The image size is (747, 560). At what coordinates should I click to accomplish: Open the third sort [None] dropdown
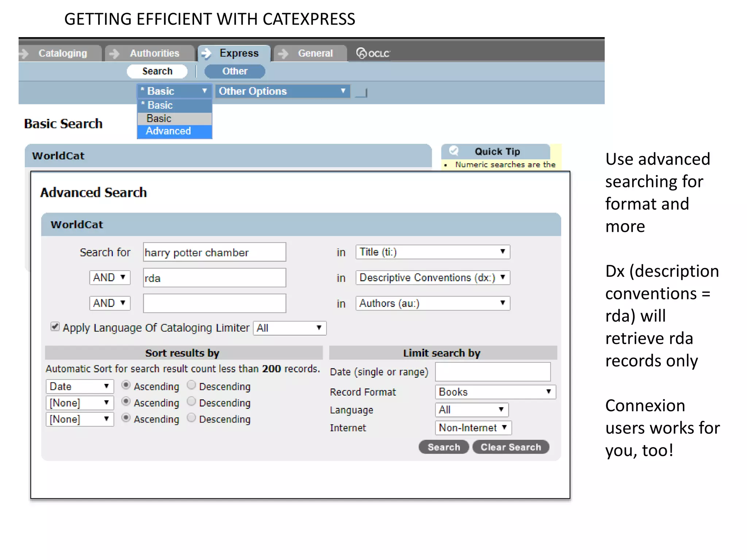coord(80,419)
